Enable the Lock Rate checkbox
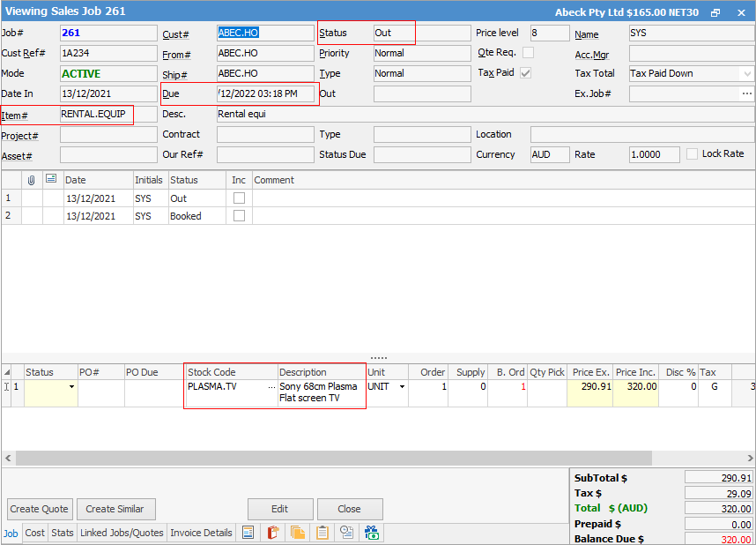The image size is (756, 545). 692,153
